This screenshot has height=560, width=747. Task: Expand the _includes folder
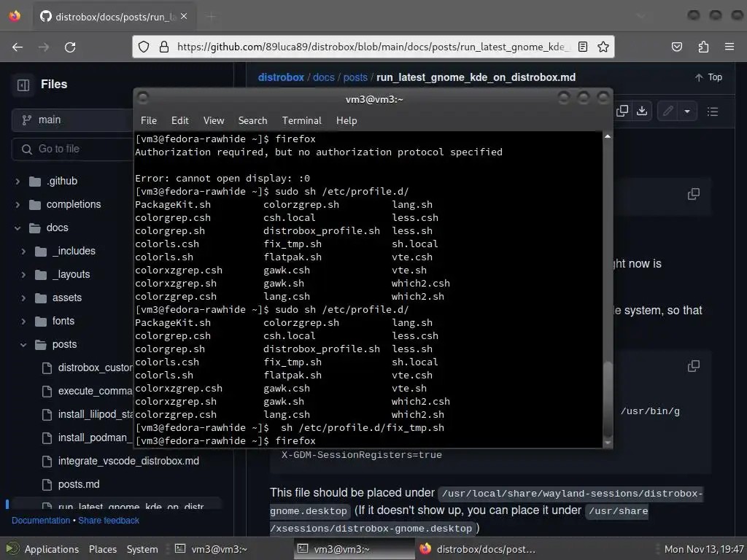(23, 251)
